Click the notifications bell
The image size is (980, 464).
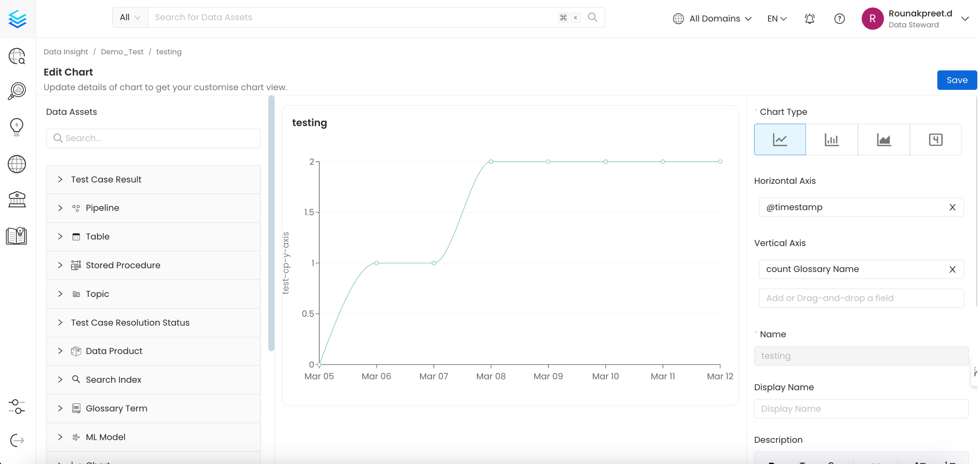tap(809, 18)
